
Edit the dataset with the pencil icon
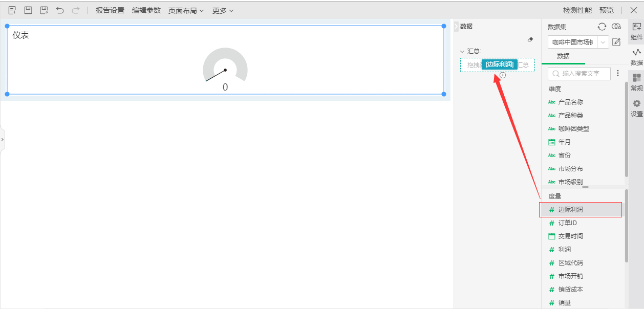616,42
